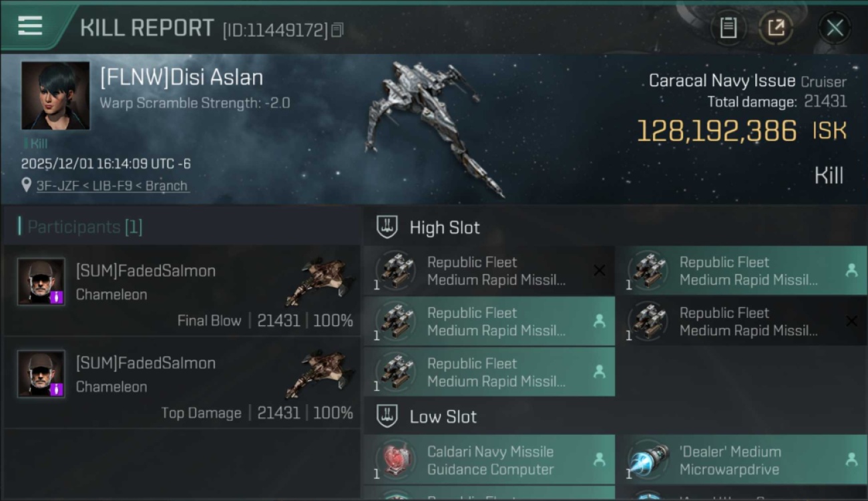Open the 3F-JZF location link
Image resolution: width=868 pixels, height=501 pixels.
[x=112, y=186]
